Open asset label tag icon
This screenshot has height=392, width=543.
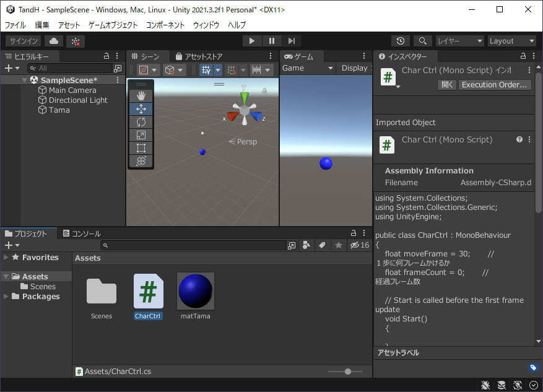[x=533, y=367]
